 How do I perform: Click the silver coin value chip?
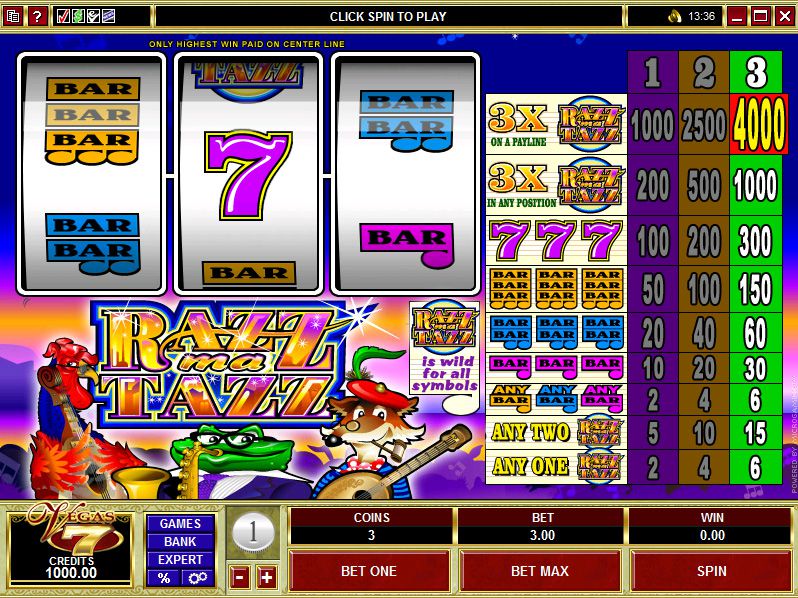point(253,533)
